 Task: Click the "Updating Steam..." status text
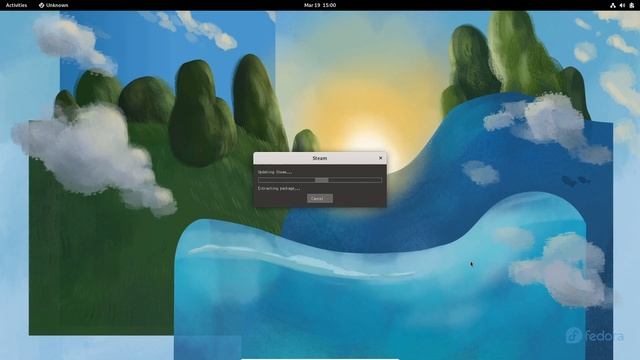(274, 172)
